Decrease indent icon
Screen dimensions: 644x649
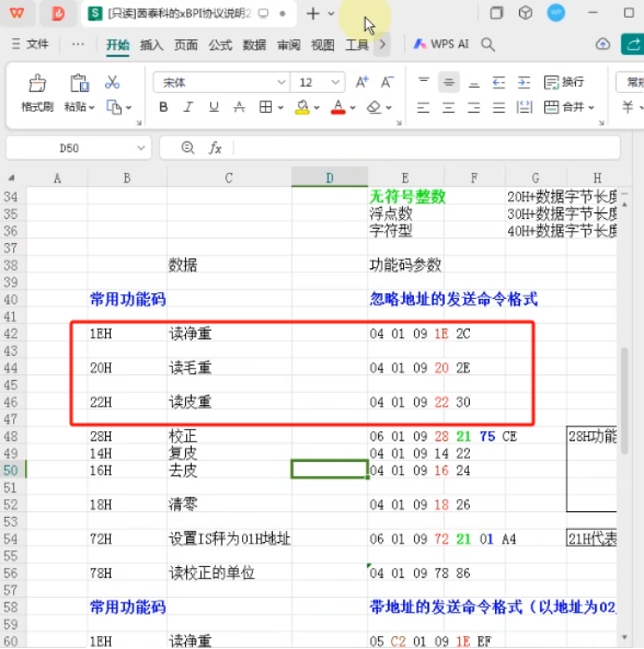[499, 82]
